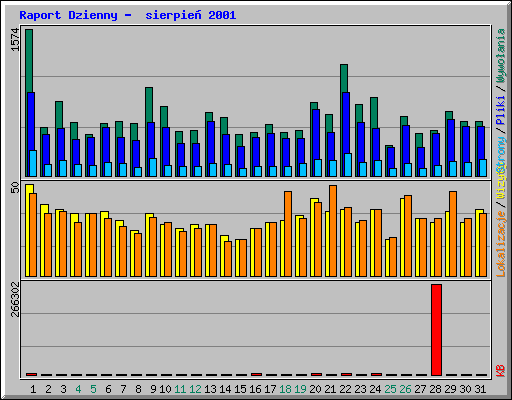The height and width of the screenshot is (400, 512).
Task: Click day label 31 on the x-axis
Action: (480, 389)
